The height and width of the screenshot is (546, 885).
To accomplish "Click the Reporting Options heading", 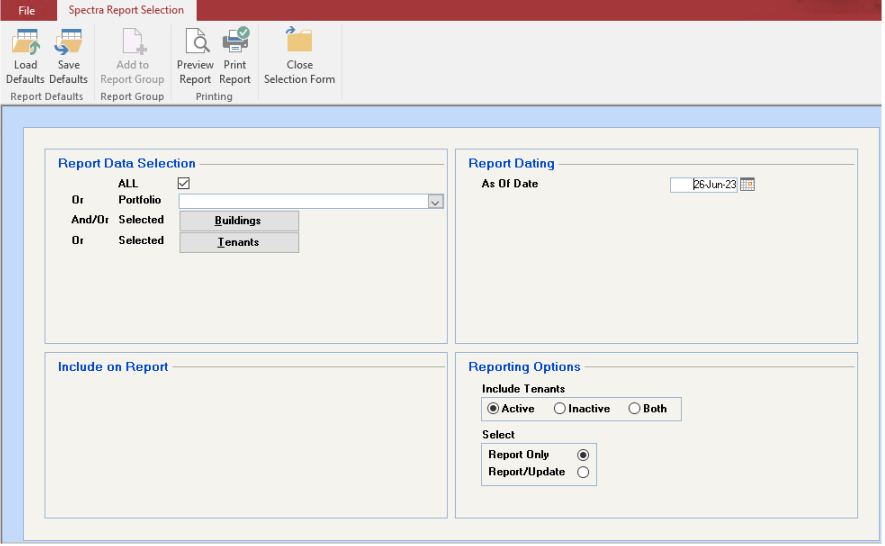I will pyautogui.click(x=524, y=366).
